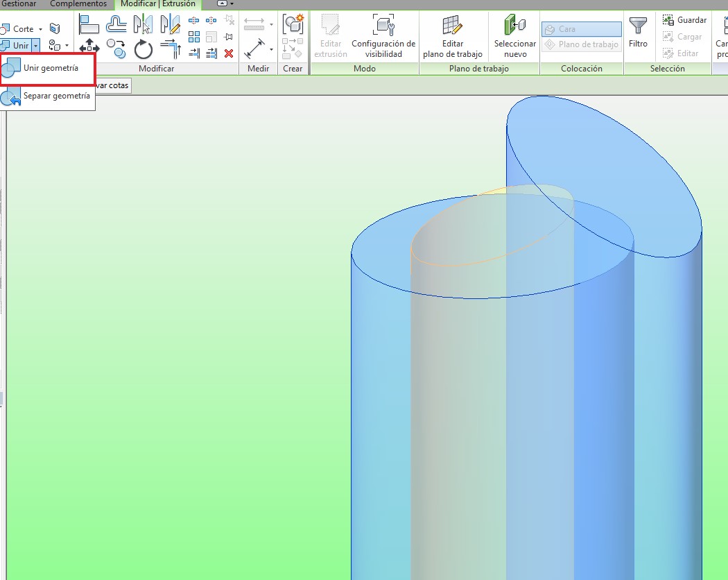
Task: Click Editar plano de trabajo button
Action: pos(453,37)
